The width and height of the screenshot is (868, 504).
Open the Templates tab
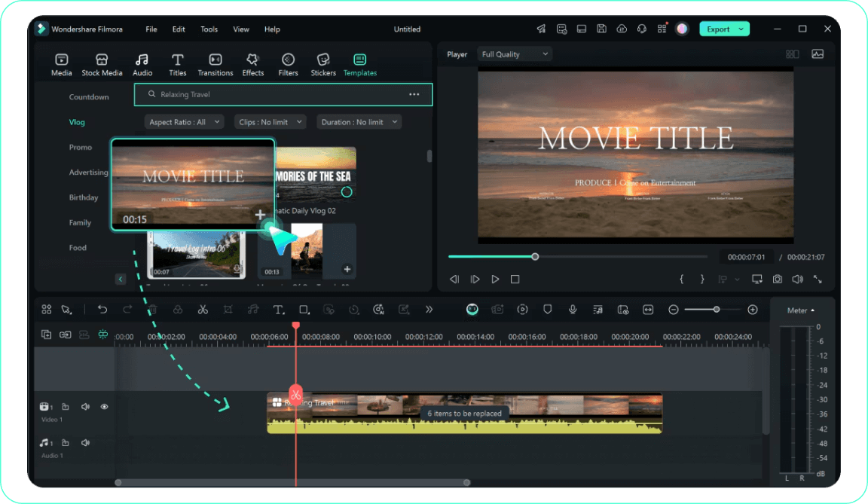click(360, 65)
